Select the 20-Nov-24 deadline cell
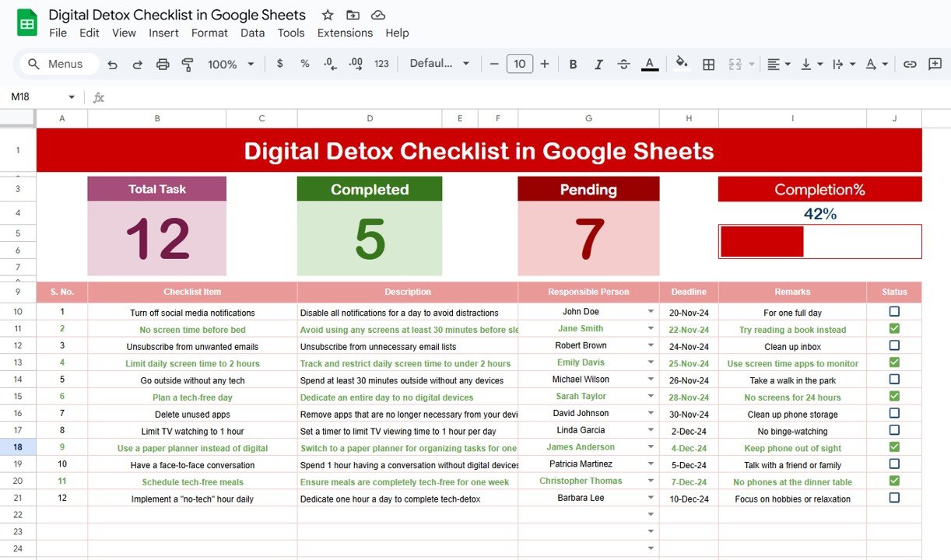 click(x=689, y=313)
